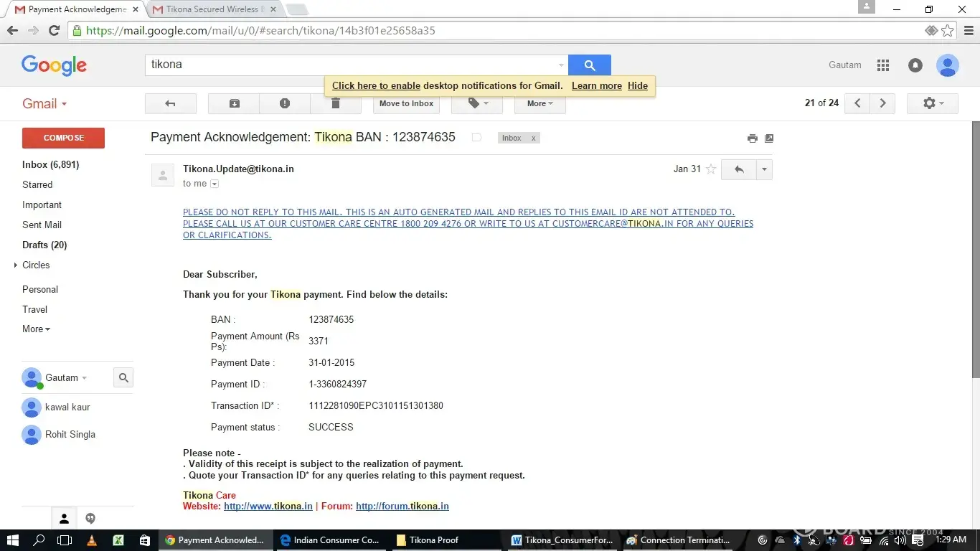Report this message as spam
Screen dimensions: 980x551
285,103
